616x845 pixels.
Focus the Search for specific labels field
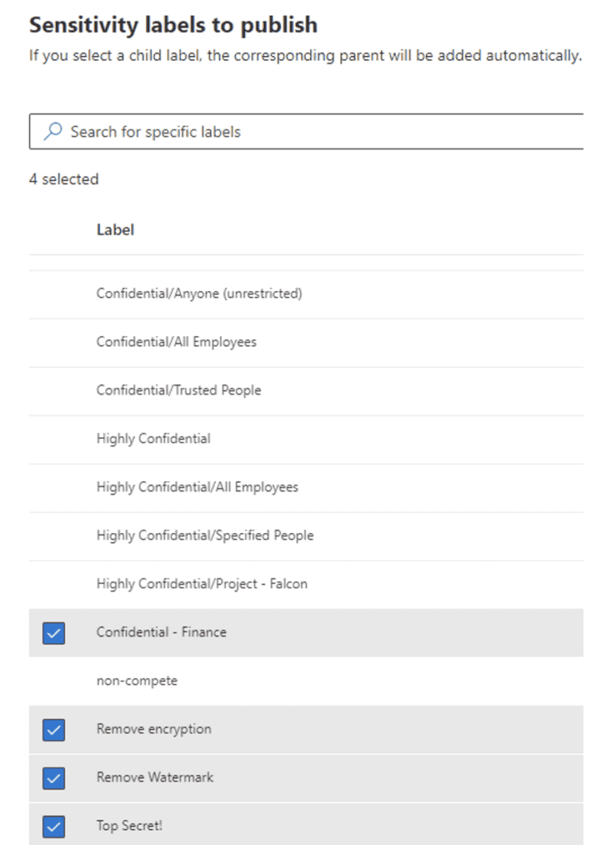click(307, 131)
